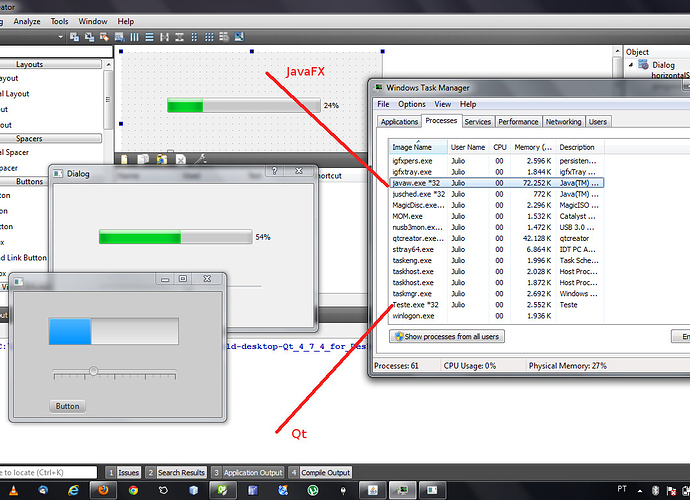Select qtcreator.exe process row
Image resolution: width=690 pixels, height=500 pixels.
click(x=496, y=238)
